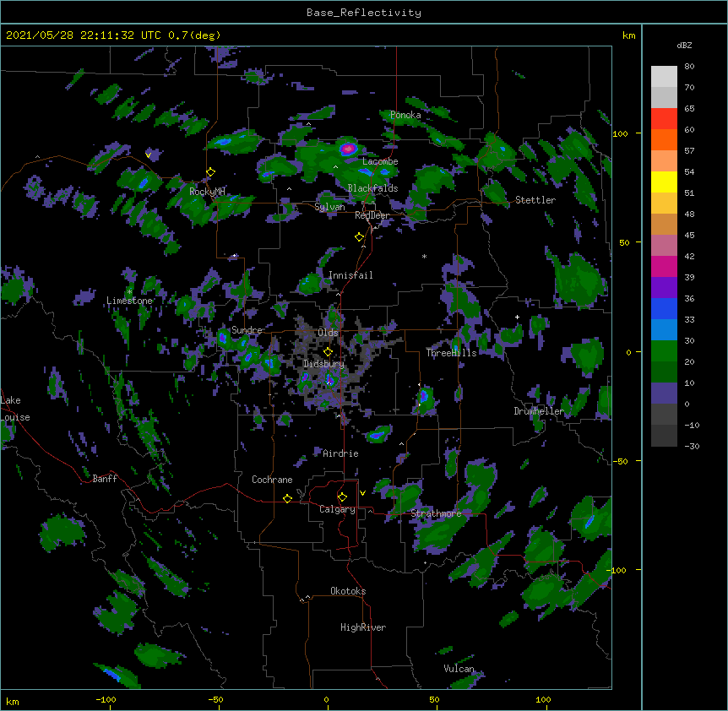The width and height of the screenshot is (728, 711).
Task: Select the Ponoka label
Action: point(405,115)
